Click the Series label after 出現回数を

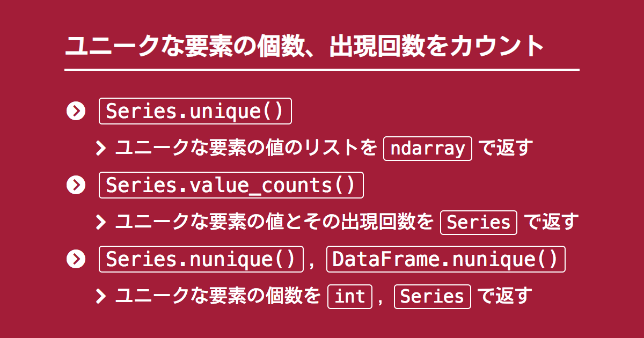point(479,222)
